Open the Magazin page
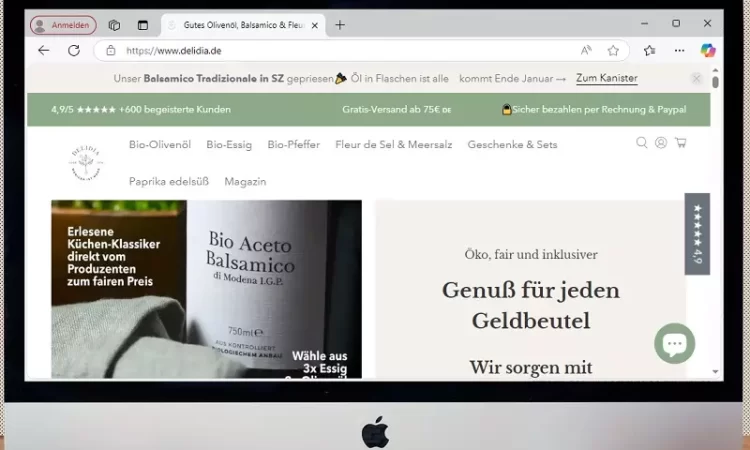 (245, 182)
